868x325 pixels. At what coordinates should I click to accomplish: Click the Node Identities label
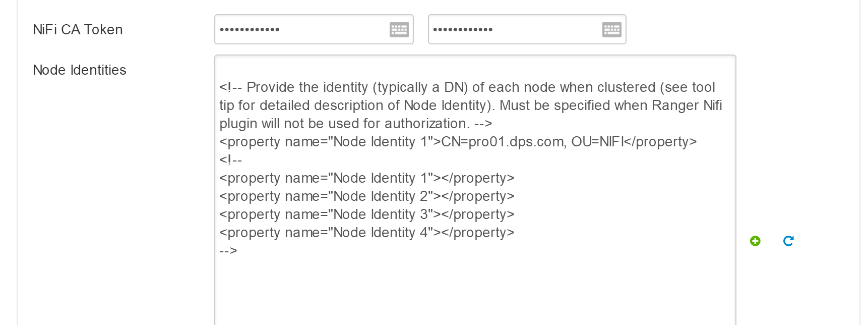[x=80, y=70]
